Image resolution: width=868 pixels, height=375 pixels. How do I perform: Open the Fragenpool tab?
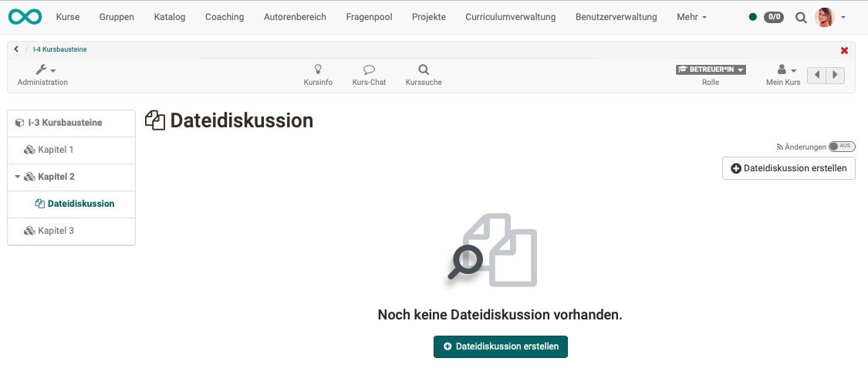point(370,17)
